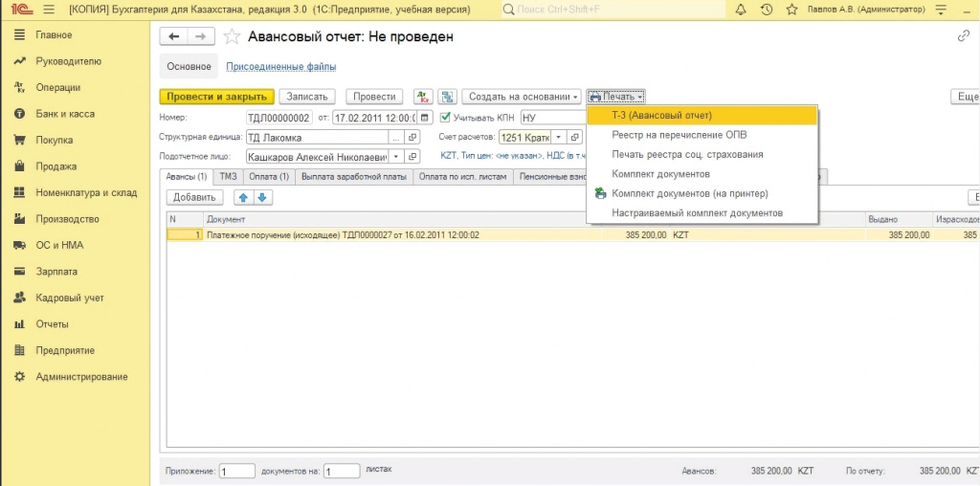Click Добавить button above table
Viewport: 980px width, 486px height.
tap(194, 197)
